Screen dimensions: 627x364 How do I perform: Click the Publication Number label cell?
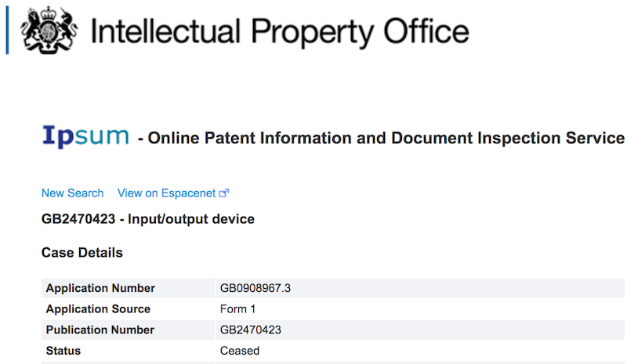coord(128,330)
